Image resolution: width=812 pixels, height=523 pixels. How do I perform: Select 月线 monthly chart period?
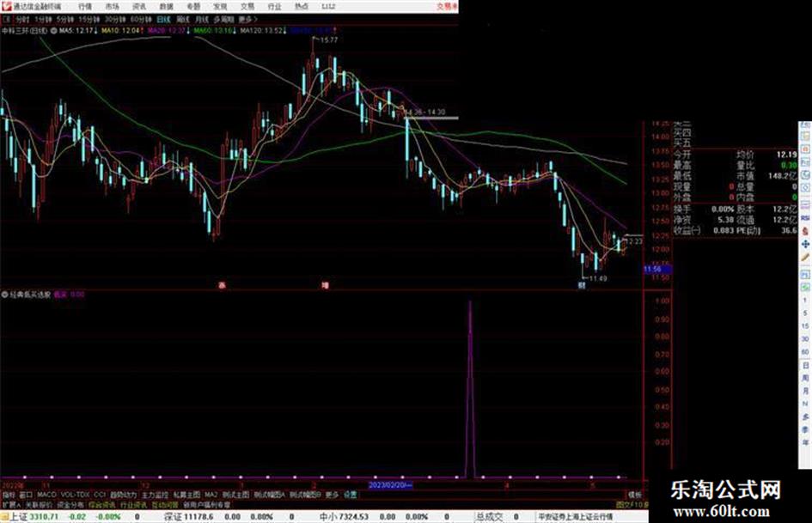(x=201, y=19)
